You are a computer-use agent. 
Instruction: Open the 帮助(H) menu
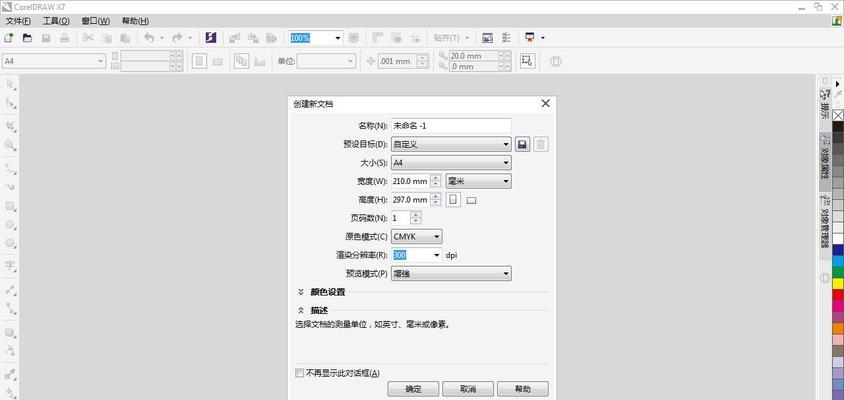(135, 21)
